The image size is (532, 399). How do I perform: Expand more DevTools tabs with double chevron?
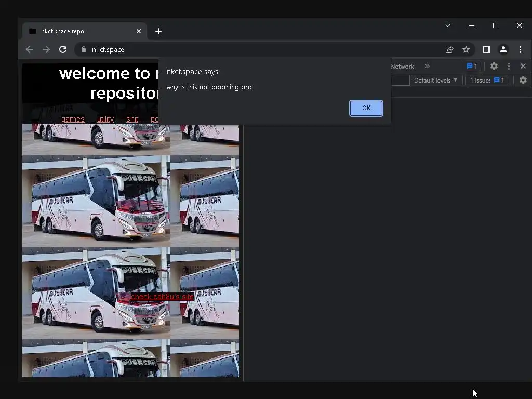click(x=427, y=66)
